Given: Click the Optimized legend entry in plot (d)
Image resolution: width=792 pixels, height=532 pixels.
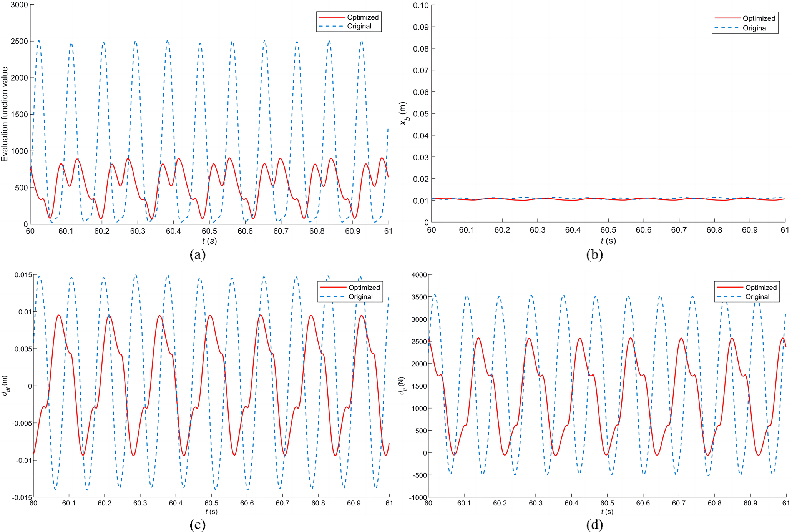Looking at the screenshot, I should tap(760, 288).
